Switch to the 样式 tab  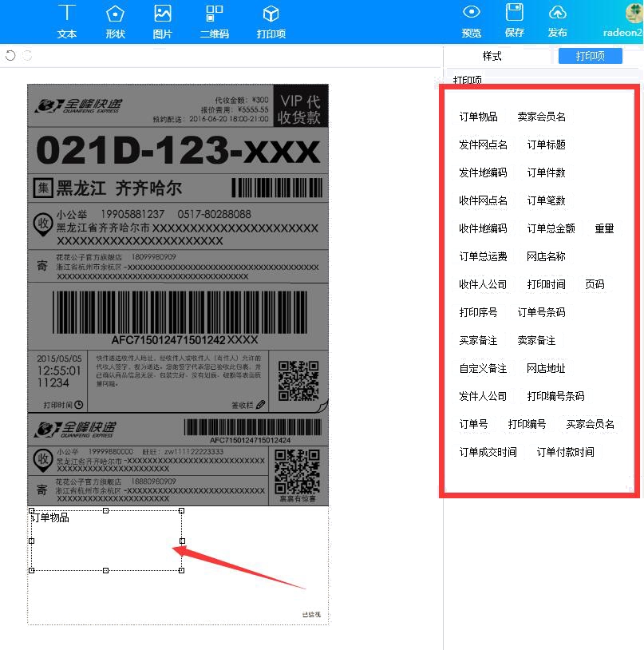(x=492, y=56)
